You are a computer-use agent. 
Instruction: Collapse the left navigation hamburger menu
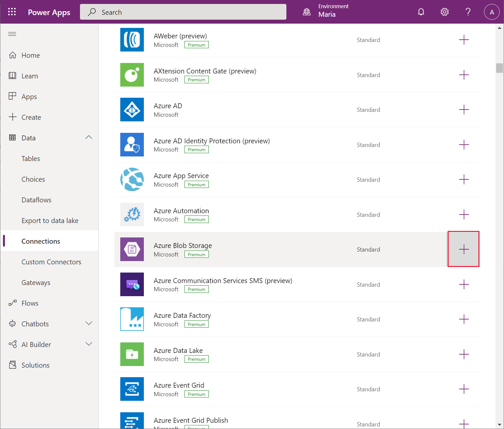tap(12, 34)
